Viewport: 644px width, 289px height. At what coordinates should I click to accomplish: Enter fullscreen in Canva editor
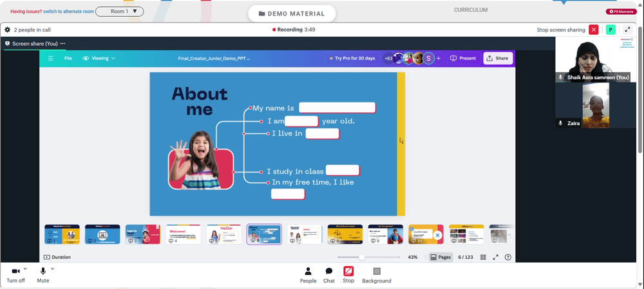[496, 257]
